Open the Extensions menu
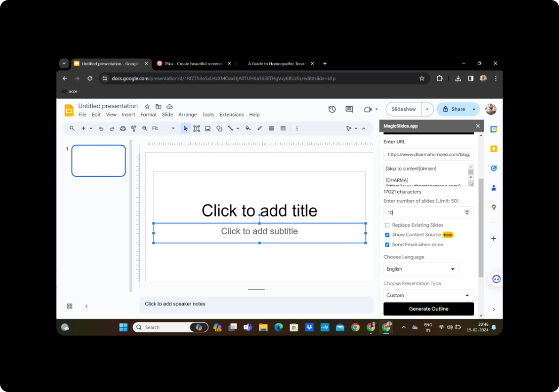 point(232,115)
